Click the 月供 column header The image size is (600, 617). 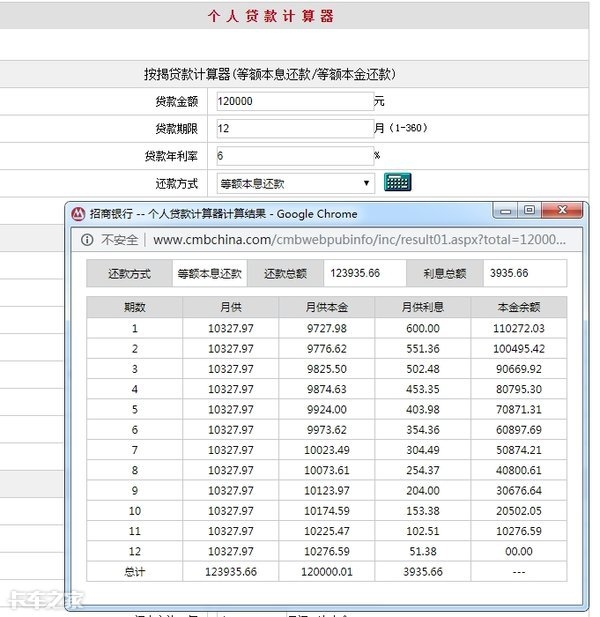pyautogui.click(x=231, y=307)
